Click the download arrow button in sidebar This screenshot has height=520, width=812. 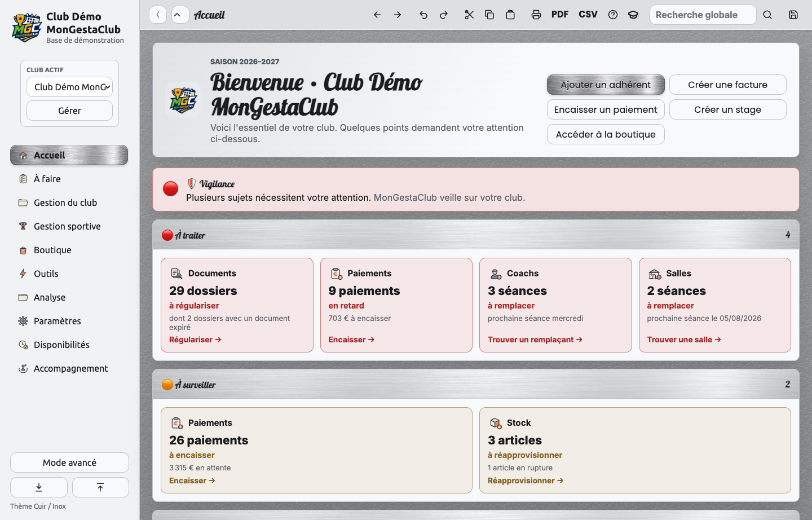pos(39,487)
